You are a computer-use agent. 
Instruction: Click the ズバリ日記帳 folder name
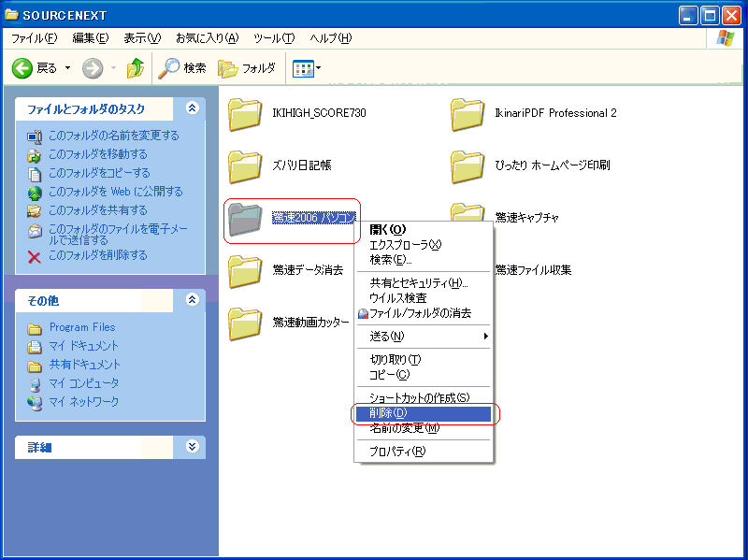[301, 165]
